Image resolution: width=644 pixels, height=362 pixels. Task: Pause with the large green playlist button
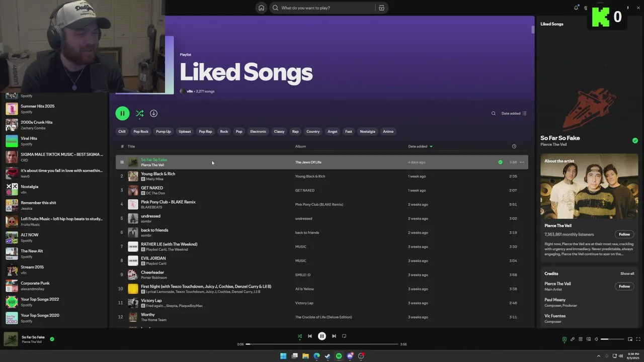click(122, 113)
